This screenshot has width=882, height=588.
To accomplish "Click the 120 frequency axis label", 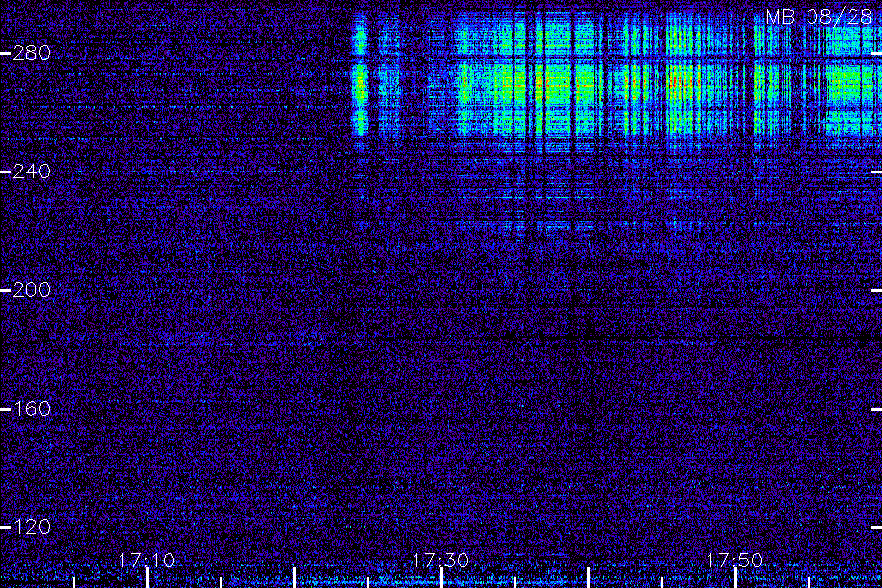I will 31,526.
